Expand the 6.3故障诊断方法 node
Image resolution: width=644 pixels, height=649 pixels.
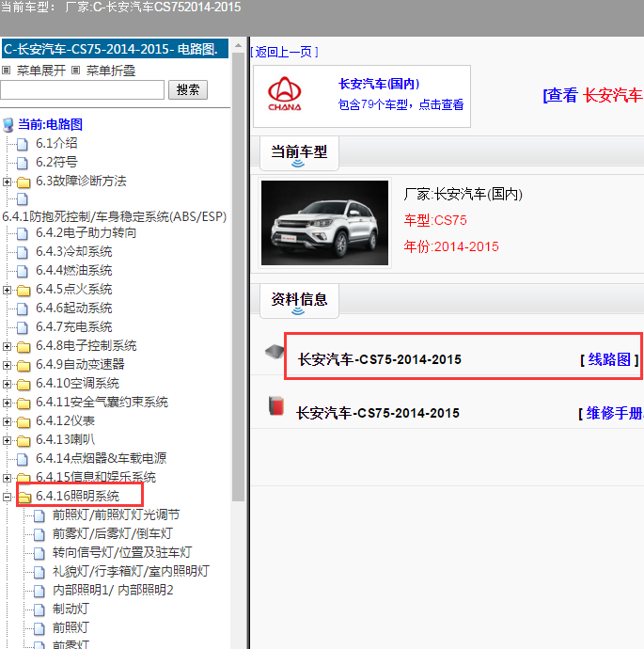tap(7, 182)
